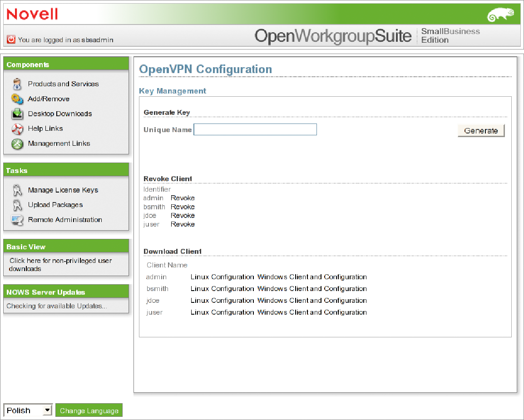Viewport: 524px width, 420px height.
Task: Go to Desktop Downloads
Action: [60, 114]
